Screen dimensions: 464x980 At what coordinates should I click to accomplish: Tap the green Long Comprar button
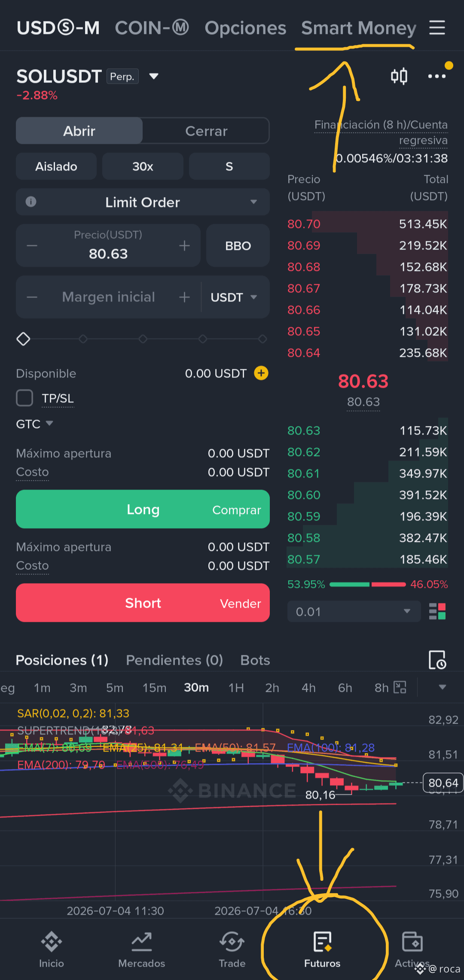pyautogui.click(x=143, y=509)
